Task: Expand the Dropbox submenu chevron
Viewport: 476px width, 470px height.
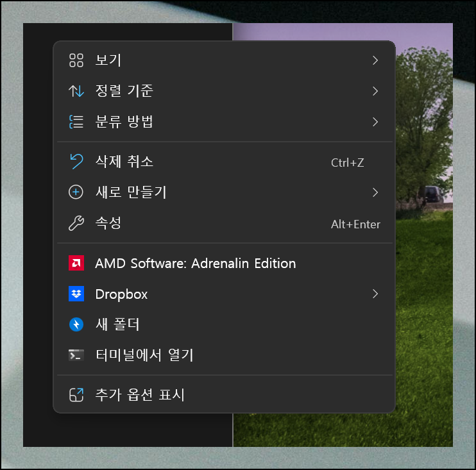Action: tap(375, 294)
